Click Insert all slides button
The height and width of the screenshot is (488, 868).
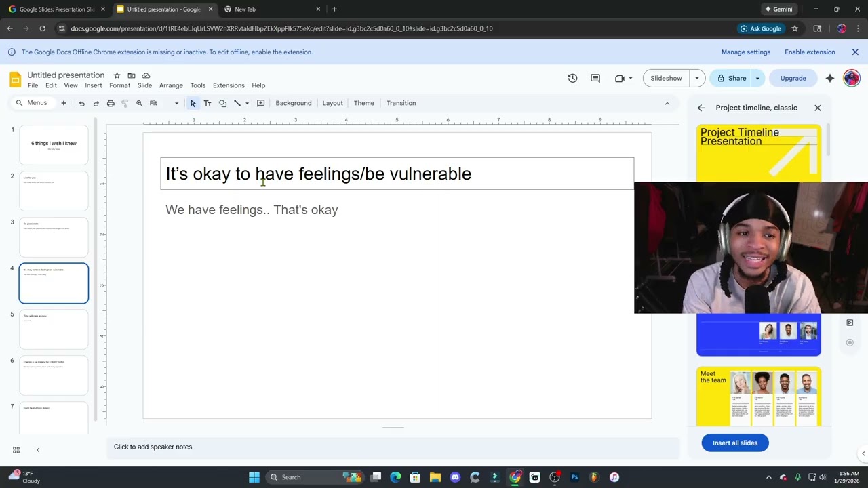pos(735,443)
